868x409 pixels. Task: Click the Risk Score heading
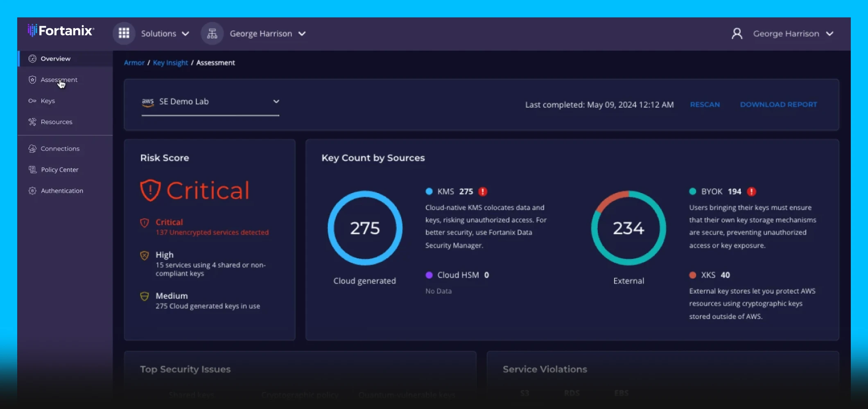coord(165,158)
